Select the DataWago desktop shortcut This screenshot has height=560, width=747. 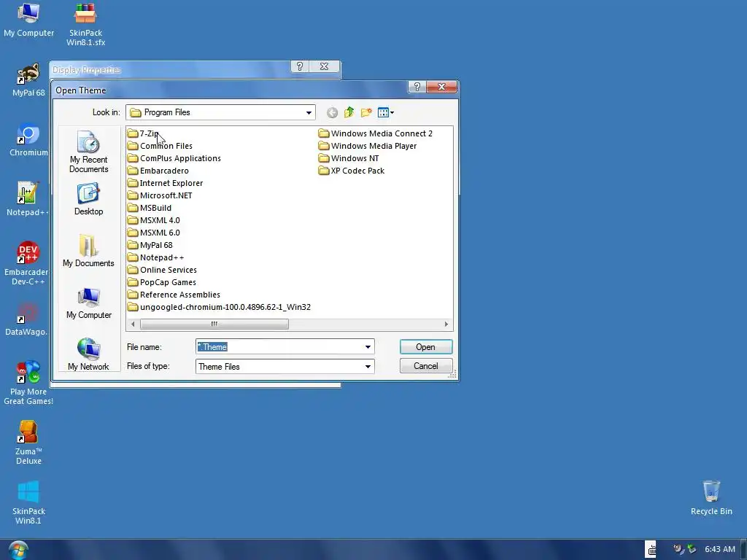click(28, 319)
